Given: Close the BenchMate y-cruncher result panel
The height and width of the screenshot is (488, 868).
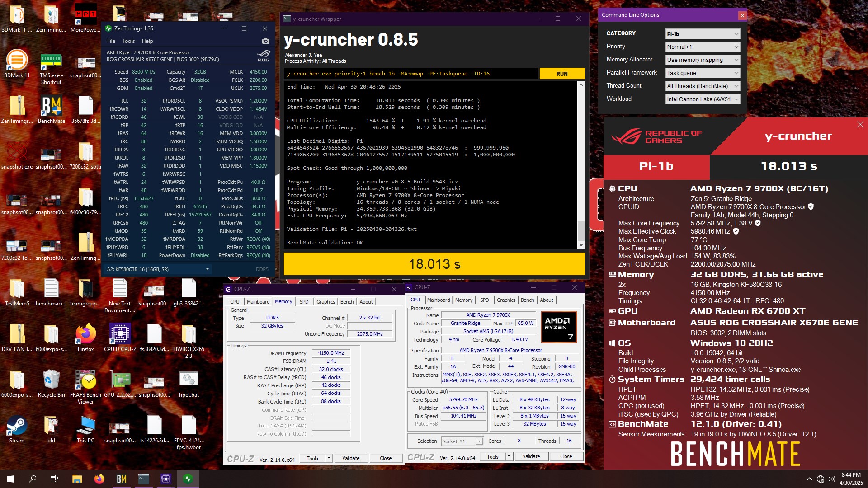Looking at the screenshot, I should tap(860, 125).
